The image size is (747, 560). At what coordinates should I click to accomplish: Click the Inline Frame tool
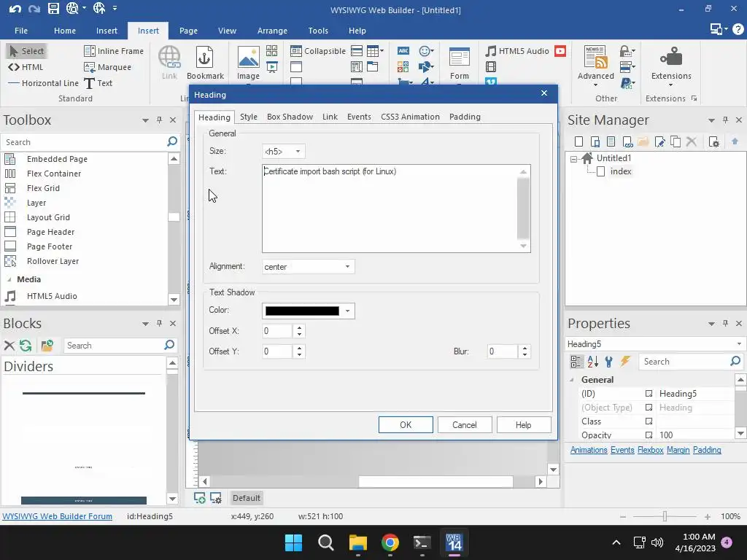pos(113,51)
